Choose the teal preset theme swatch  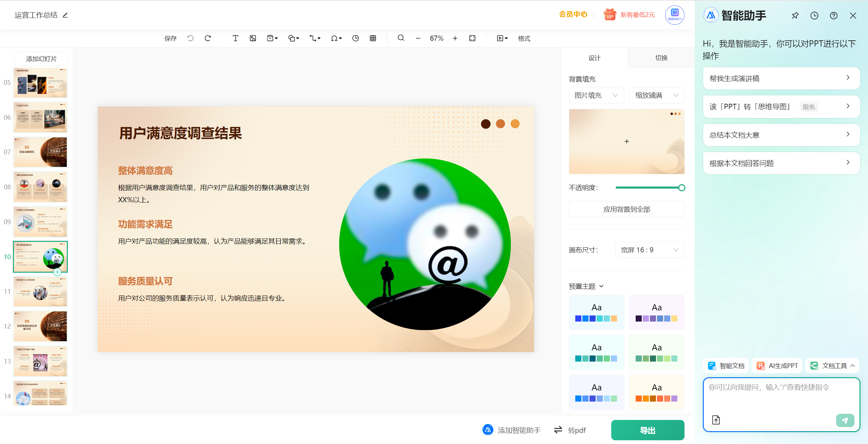pos(596,352)
